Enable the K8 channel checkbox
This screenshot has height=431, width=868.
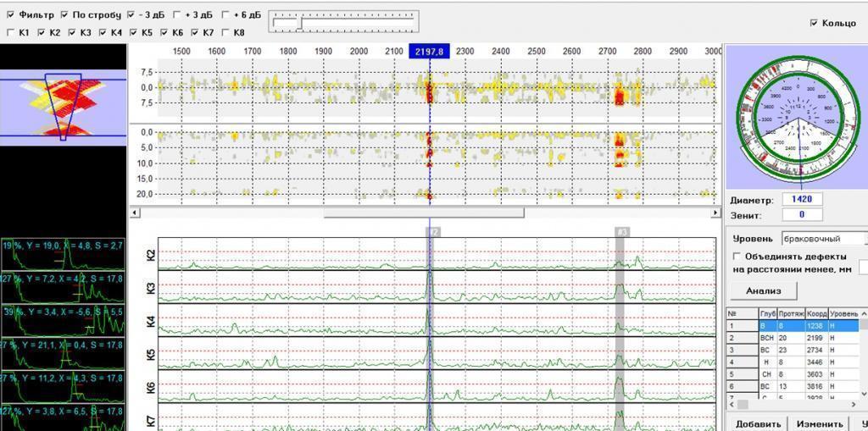coord(225,32)
